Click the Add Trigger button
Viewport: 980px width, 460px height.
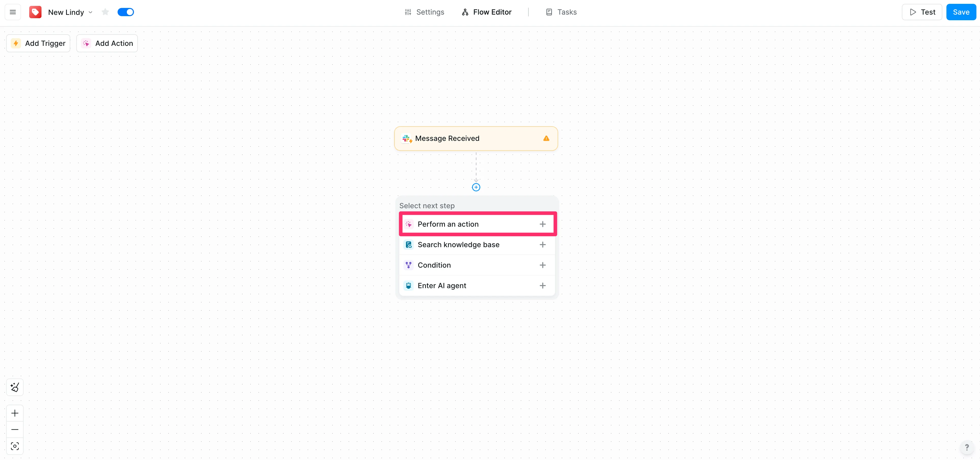pyautogui.click(x=38, y=43)
